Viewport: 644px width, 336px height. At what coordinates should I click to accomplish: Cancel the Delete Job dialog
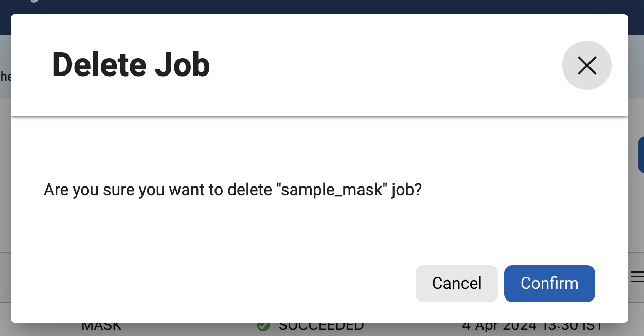pos(457,283)
